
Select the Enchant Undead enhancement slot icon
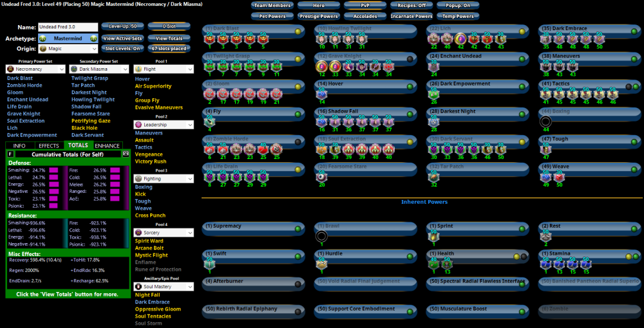tap(433, 66)
